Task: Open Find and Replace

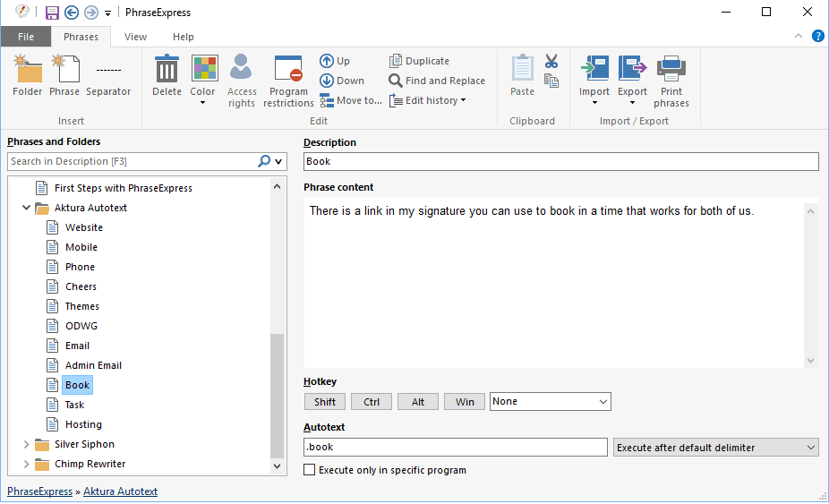Action: click(437, 81)
